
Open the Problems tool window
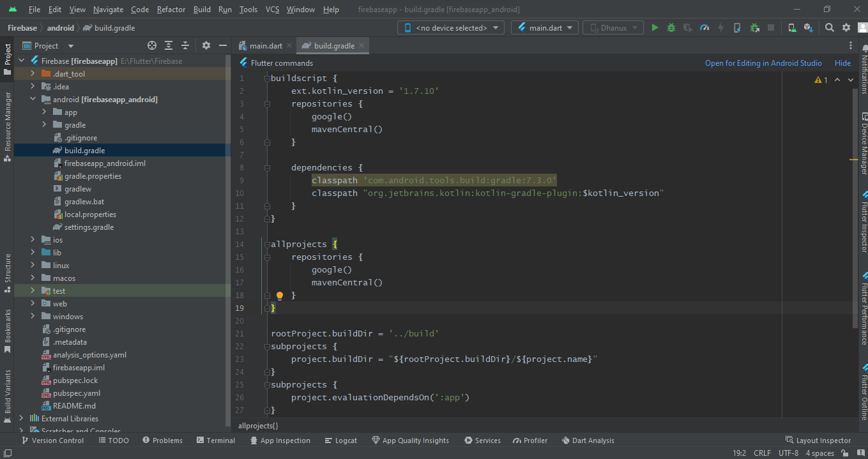coord(162,440)
